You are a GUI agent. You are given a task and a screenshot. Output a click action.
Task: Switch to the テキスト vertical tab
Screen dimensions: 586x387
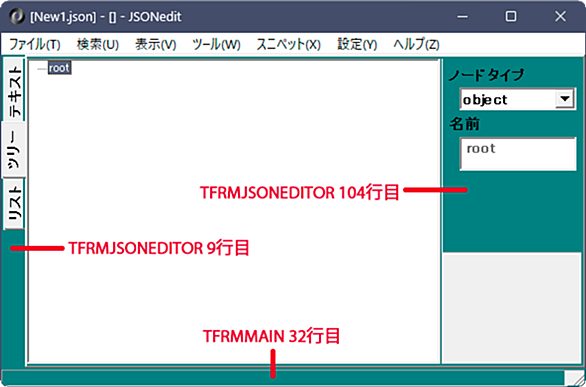15,90
